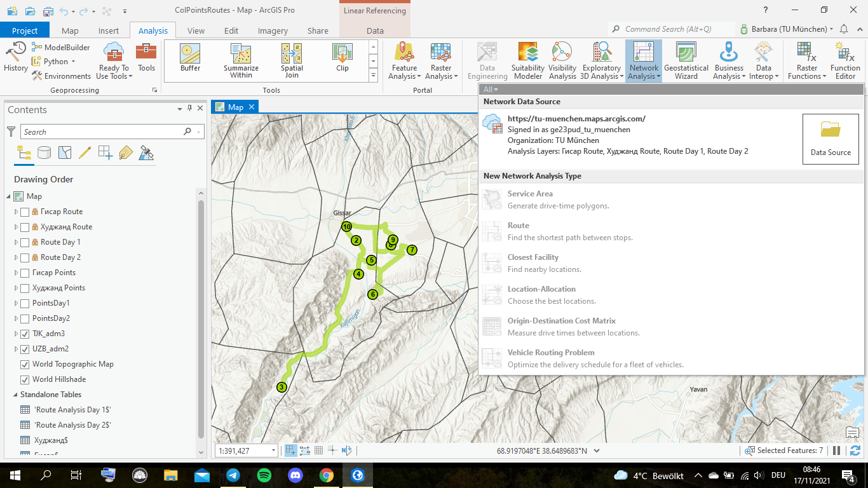This screenshot has height=488, width=868.
Task: Toggle visibility of Худжанд Route layer
Action: (25, 227)
